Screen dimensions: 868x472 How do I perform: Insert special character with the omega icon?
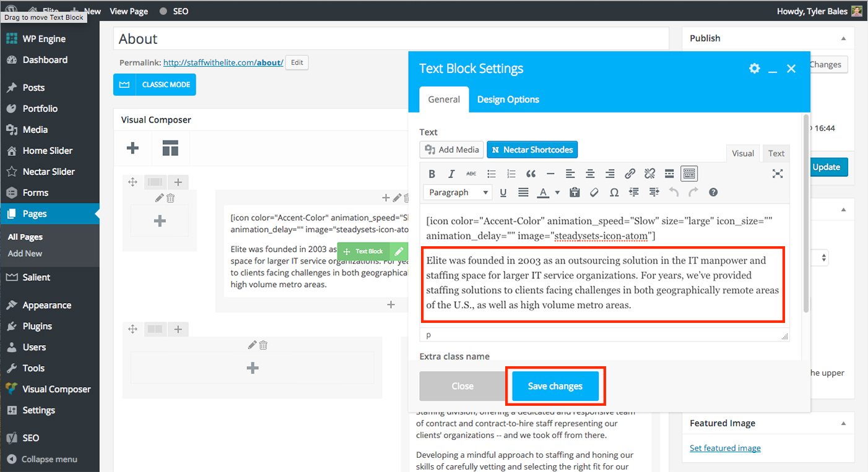pos(614,192)
